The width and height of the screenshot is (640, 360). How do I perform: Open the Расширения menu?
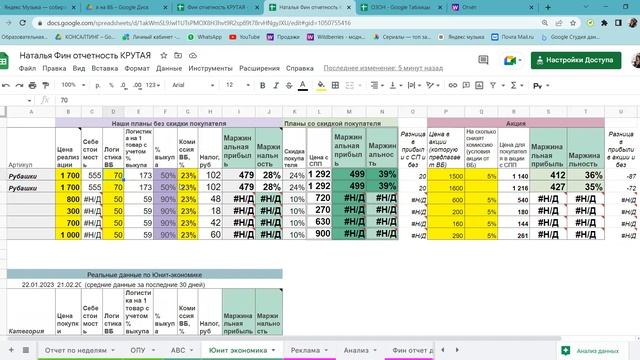click(x=260, y=69)
